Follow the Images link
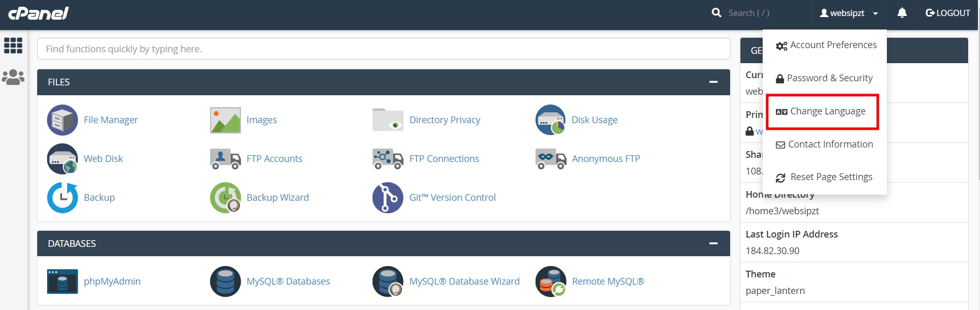This screenshot has height=310, width=980. point(262,120)
